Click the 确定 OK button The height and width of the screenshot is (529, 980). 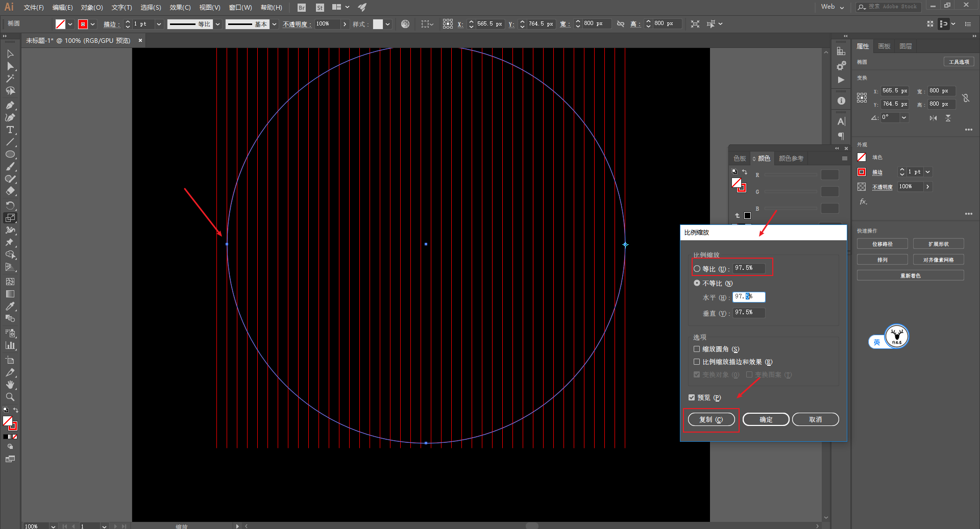pos(766,419)
